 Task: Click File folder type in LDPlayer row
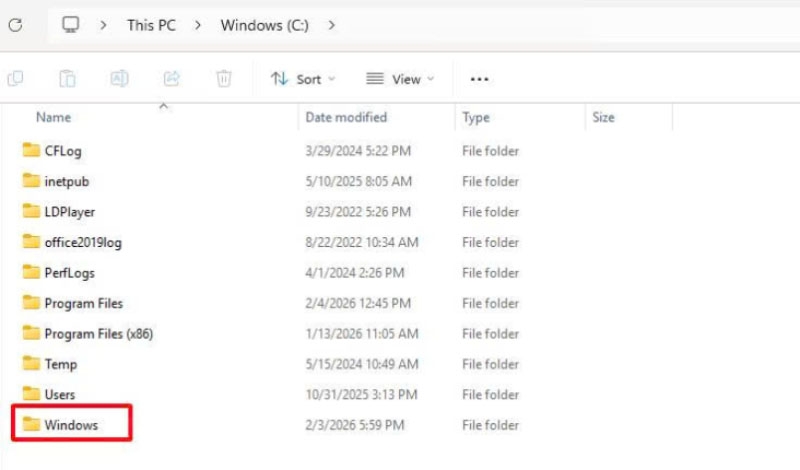coord(490,212)
